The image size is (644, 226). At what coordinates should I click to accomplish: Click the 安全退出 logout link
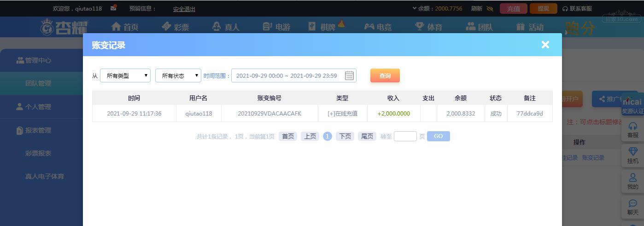184,9
